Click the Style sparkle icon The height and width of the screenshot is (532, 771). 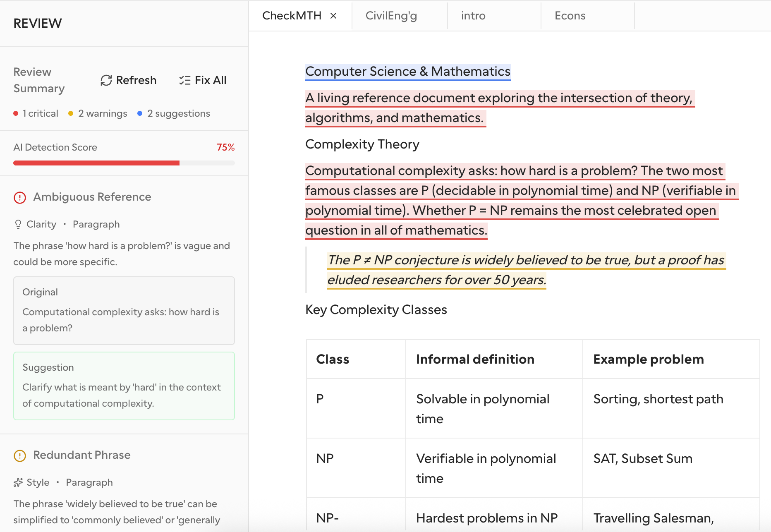(x=18, y=482)
